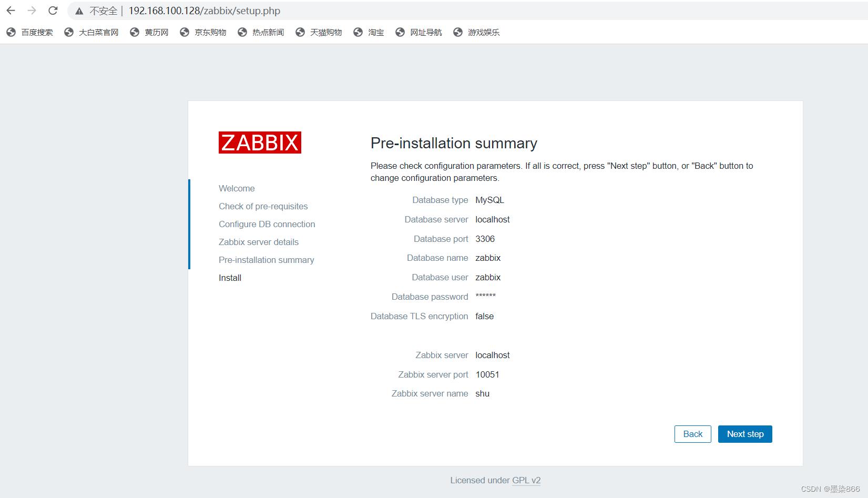Click the MySQL database type value

pos(490,200)
